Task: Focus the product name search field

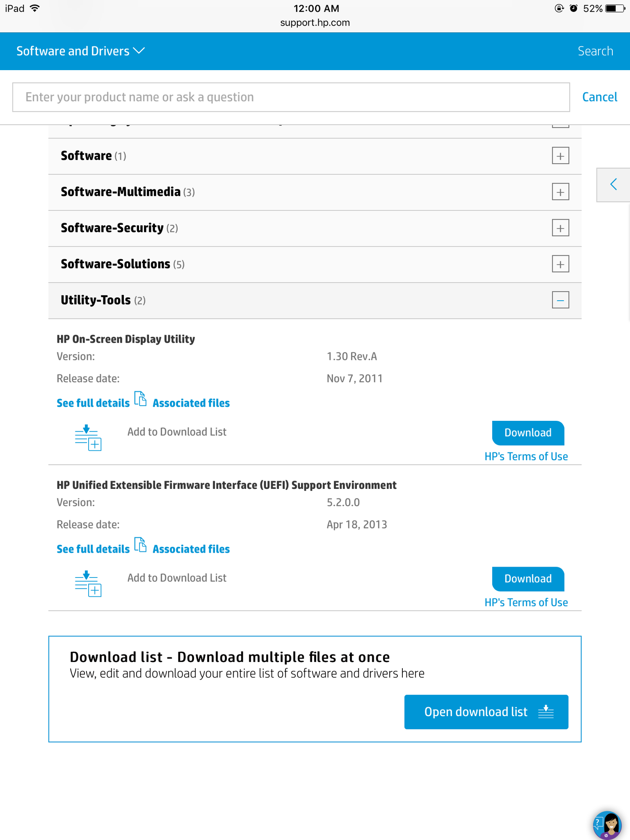Action: pos(291,97)
